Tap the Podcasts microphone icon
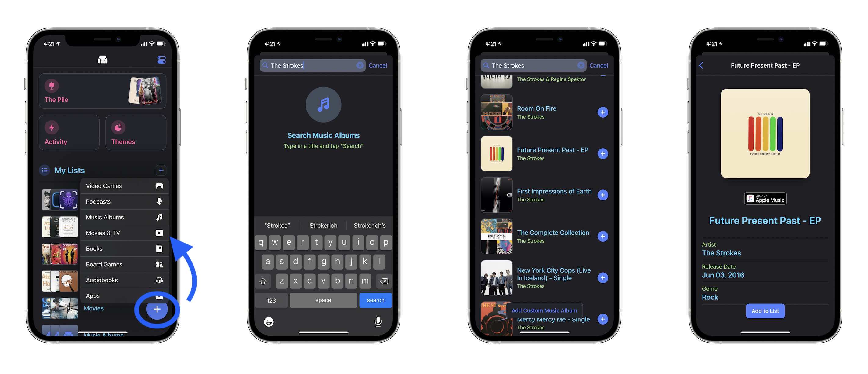Image resolution: width=868 pixels, height=374 pixels. [159, 201]
